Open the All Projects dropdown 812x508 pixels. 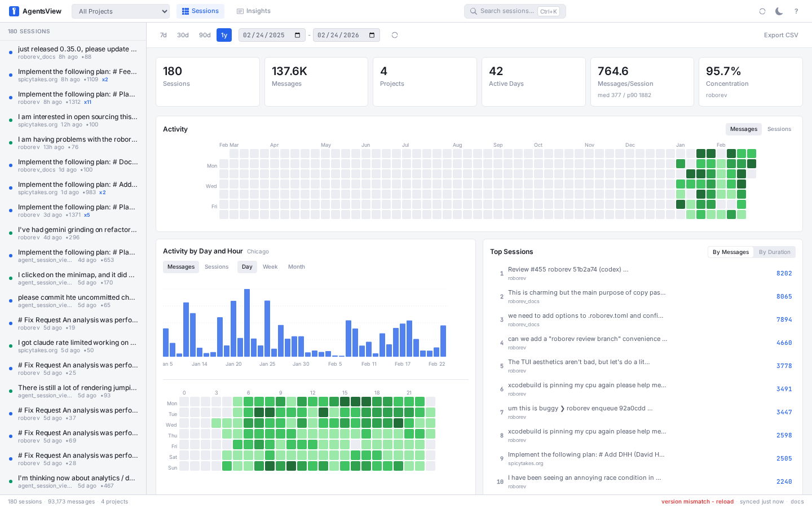click(x=120, y=11)
